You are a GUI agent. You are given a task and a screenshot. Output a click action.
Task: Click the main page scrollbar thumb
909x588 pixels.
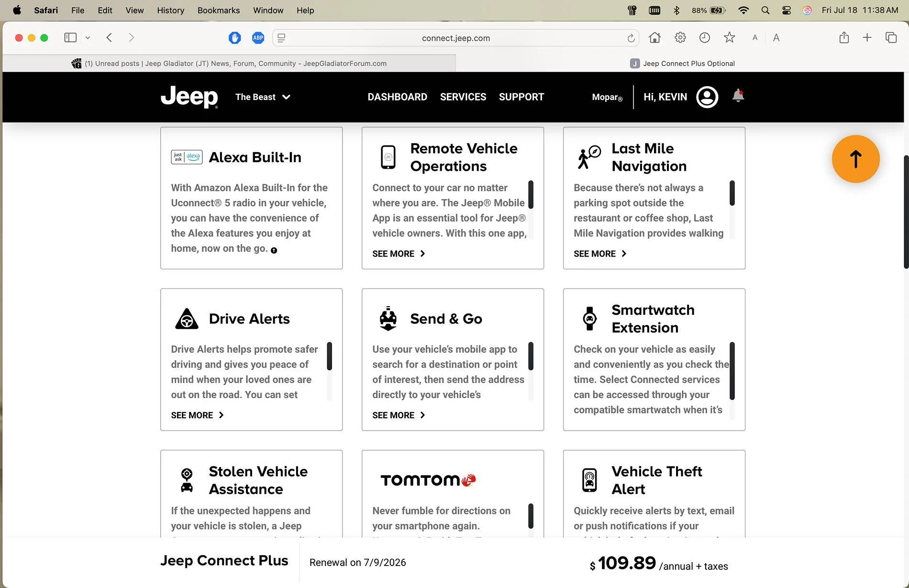[906, 211]
